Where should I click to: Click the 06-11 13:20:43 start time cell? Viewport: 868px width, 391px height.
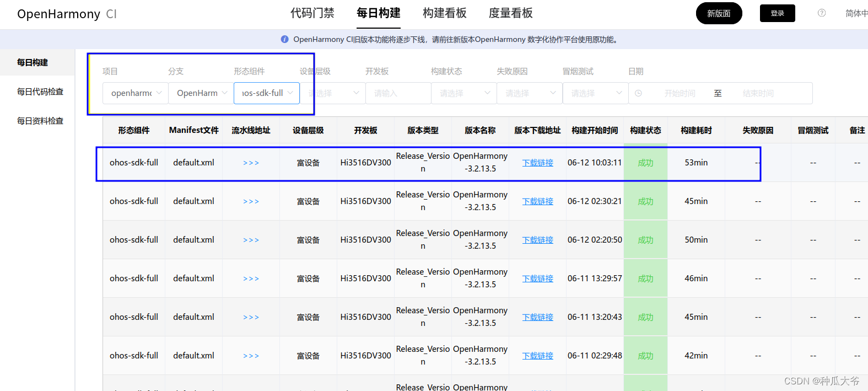pyautogui.click(x=595, y=317)
